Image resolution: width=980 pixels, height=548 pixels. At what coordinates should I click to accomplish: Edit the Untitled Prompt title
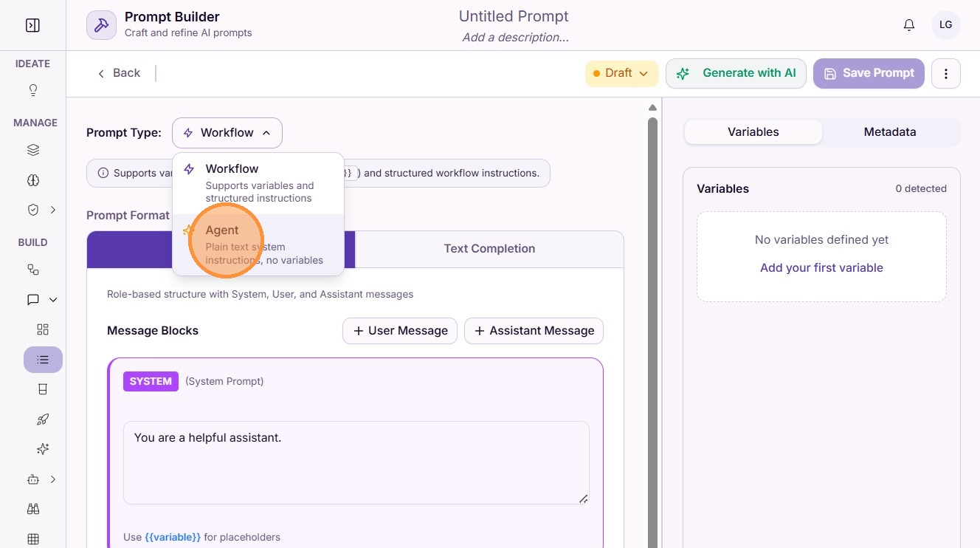514,16
